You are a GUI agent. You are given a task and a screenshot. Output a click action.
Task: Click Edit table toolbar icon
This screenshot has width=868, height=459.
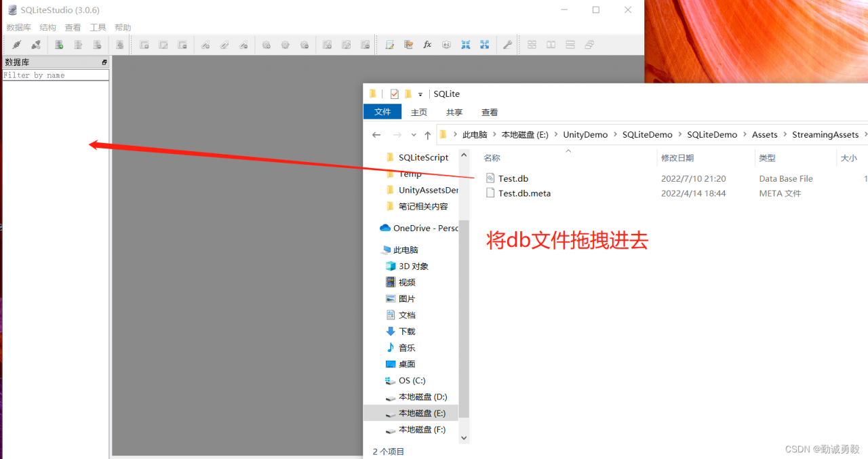click(x=163, y=45)
